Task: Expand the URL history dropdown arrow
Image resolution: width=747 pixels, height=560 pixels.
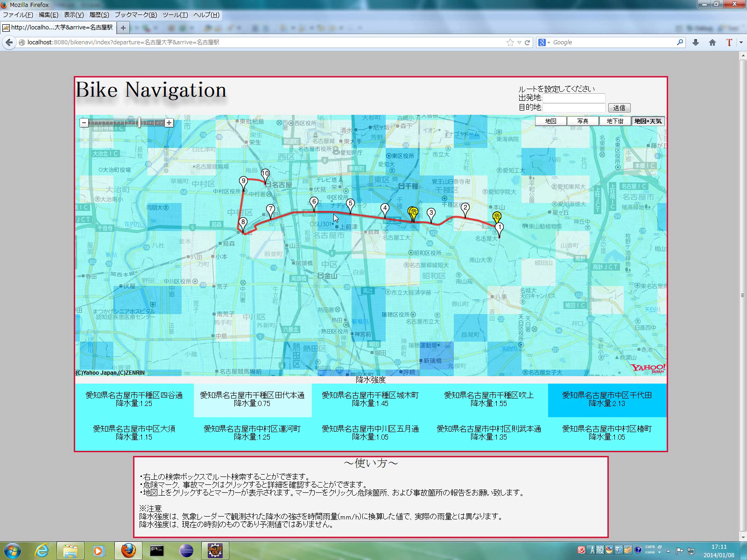Action: tap(519, 42)
